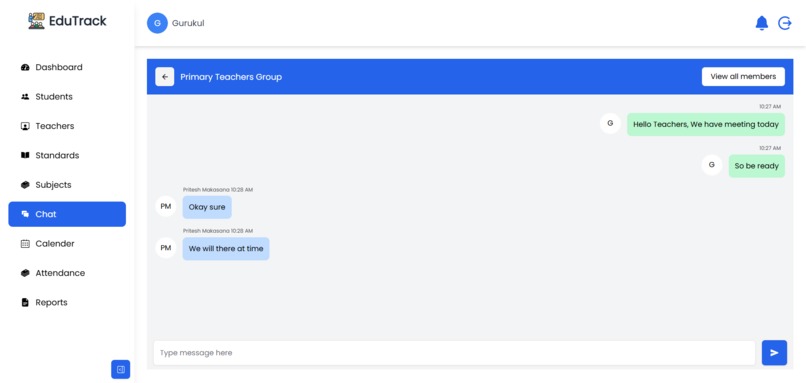Click sender name above Okay sure
Viewport: 806px width, 383px height.
click(206, 190)
